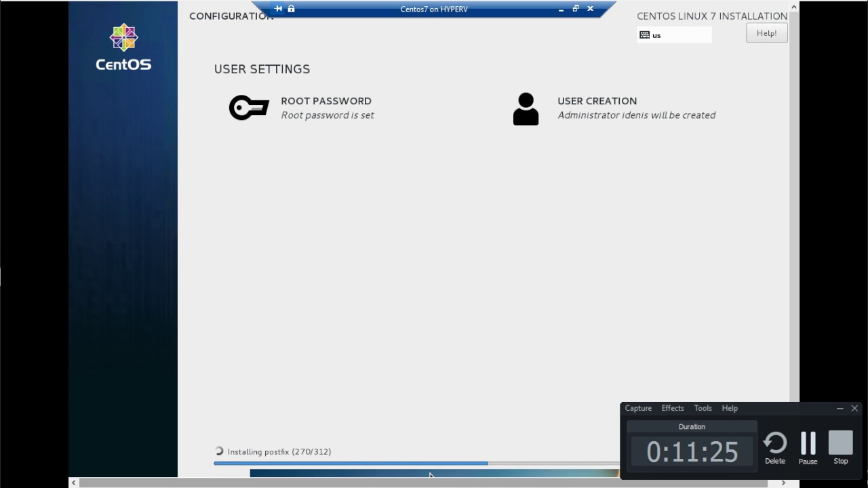Restore down the Centos7 on HYPERV session

pos(576,9)
